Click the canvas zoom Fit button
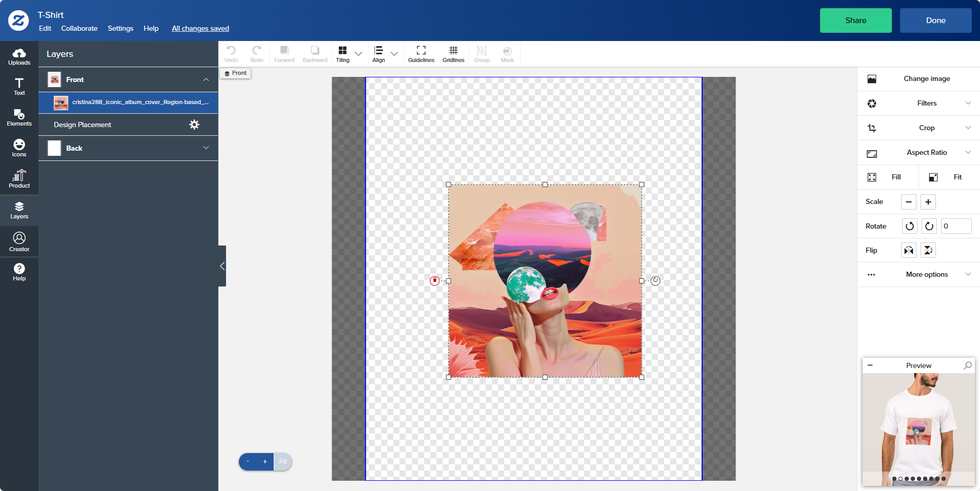Image resolution: width=980 pixels, height=491 pixels. (x=283, y=462)
